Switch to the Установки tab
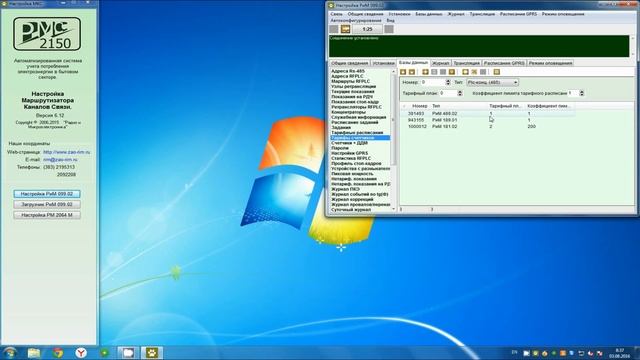Viewport: 640px width, 360px height. [x=384, y=63]
